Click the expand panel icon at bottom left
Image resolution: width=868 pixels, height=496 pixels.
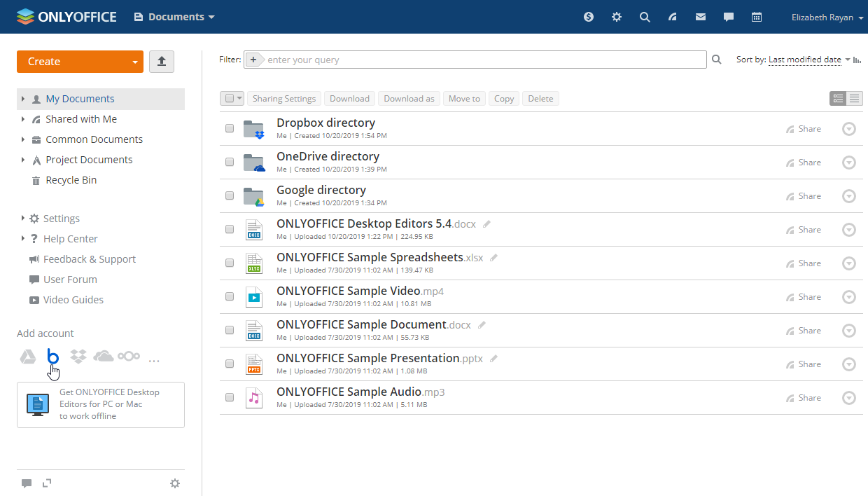pos(47,483)
